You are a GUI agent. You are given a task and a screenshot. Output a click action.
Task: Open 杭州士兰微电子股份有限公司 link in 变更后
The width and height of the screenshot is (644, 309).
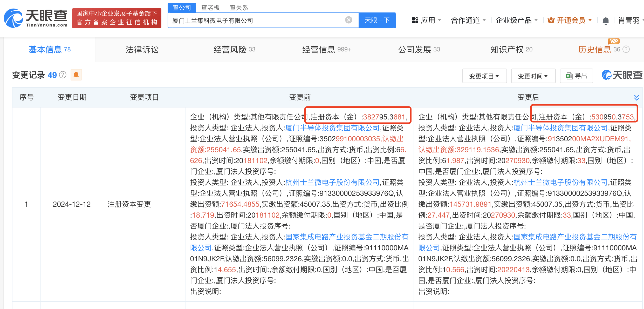pyautogui.click(x=561, y=182)
